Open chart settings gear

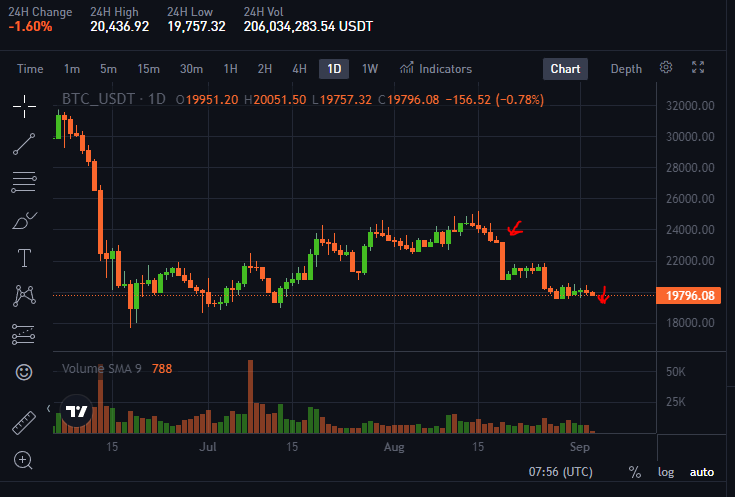pyautogui.click(x=666, y=68)
